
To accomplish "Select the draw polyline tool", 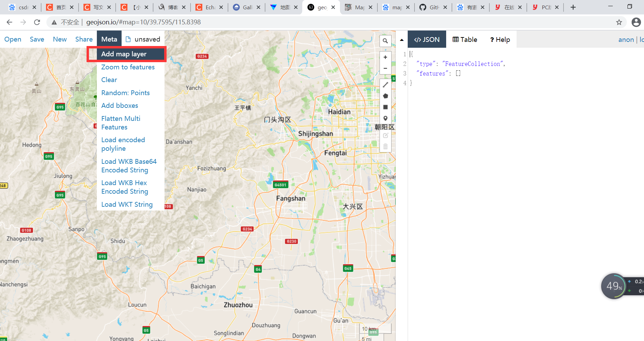I will click(x=385, y=84).
